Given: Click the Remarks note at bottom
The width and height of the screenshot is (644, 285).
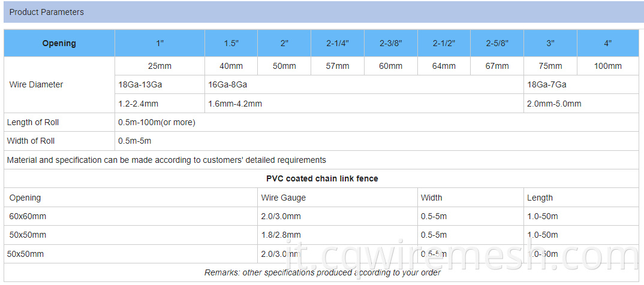Looking at the screenshot, I should pyautogui.click(x=322, y=272).
